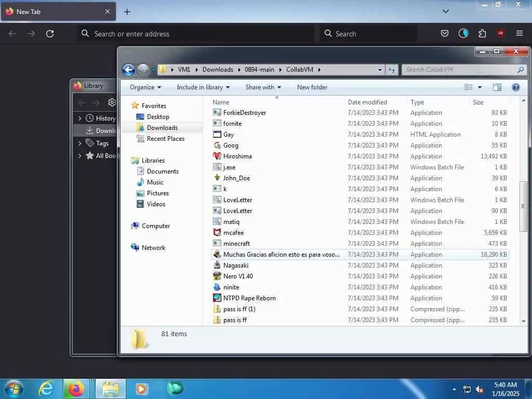Open Include in library menu
This screenshot has width=532, height=399.
(x=203, y=87)
